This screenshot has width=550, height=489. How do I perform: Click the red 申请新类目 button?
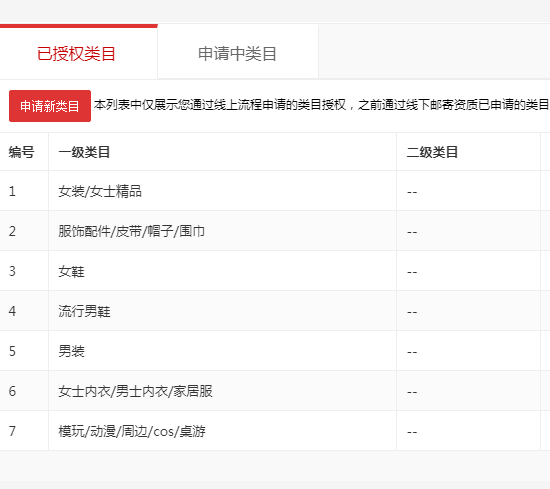point(50,106)
